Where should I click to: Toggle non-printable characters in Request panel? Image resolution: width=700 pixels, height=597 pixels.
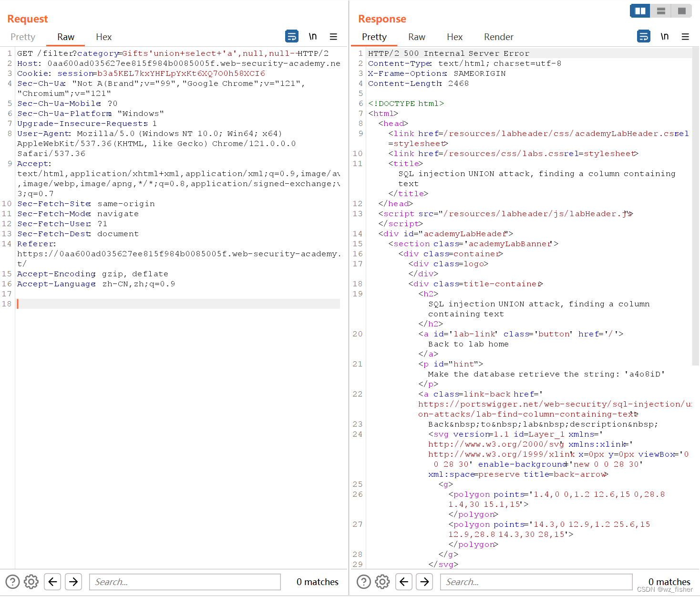coord(313,36)
